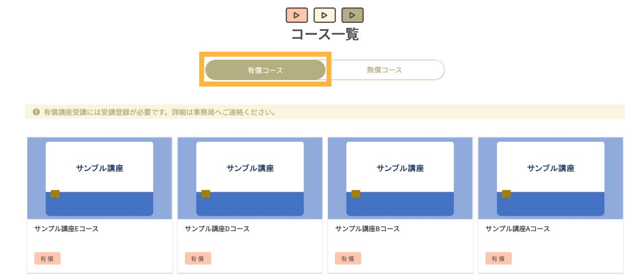Click the pink play icon above the title

[x=297, y=15]
